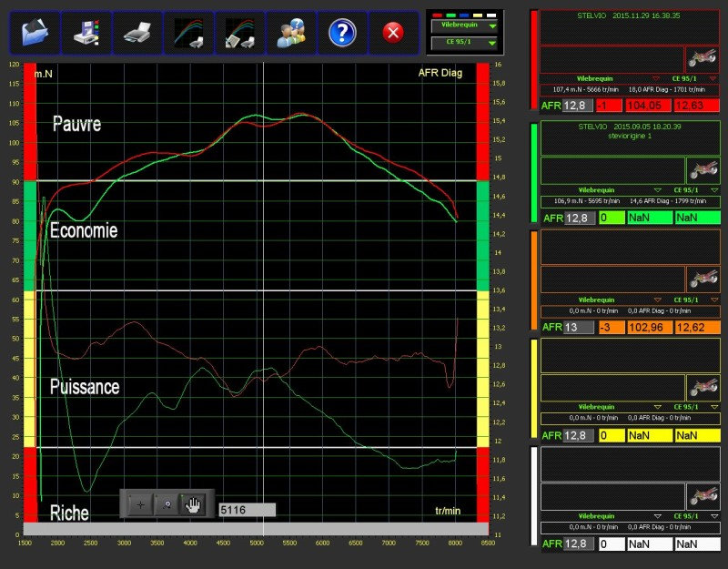Toggle the yellow vertical bar of fourth run
Screen dimensions: 728x569
pos(534,389)
